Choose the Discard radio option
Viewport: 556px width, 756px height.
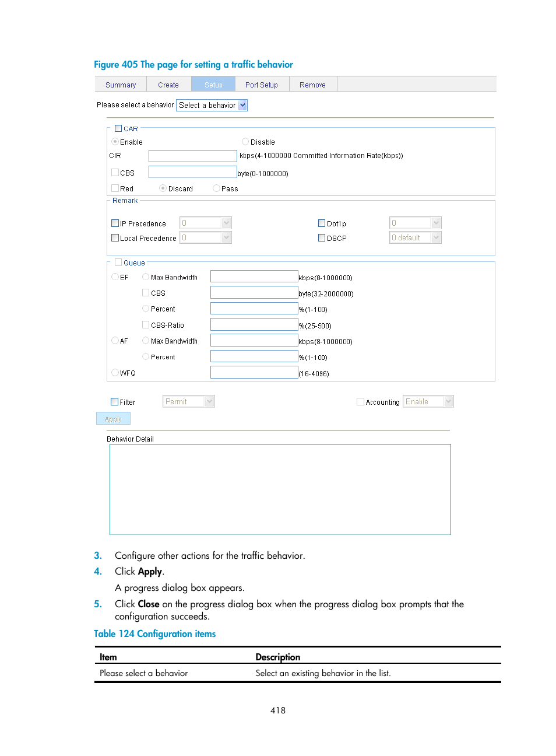tap(163, 188)
